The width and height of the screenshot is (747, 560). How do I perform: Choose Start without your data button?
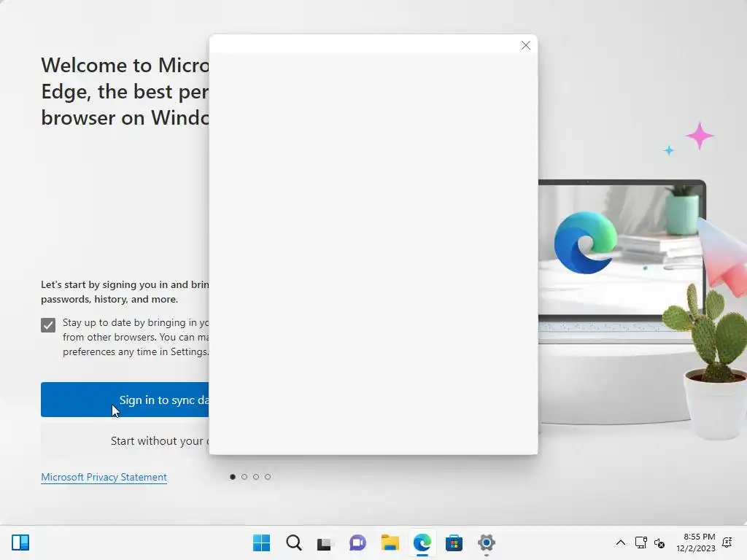[125, 441]
